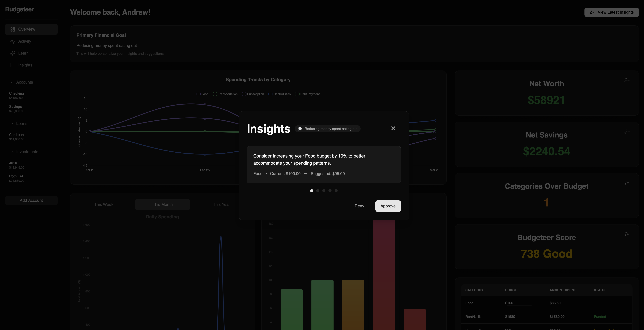Go to third insight pagination dot
This screenshot has height=330, width=644.
[x=324, y=191]
